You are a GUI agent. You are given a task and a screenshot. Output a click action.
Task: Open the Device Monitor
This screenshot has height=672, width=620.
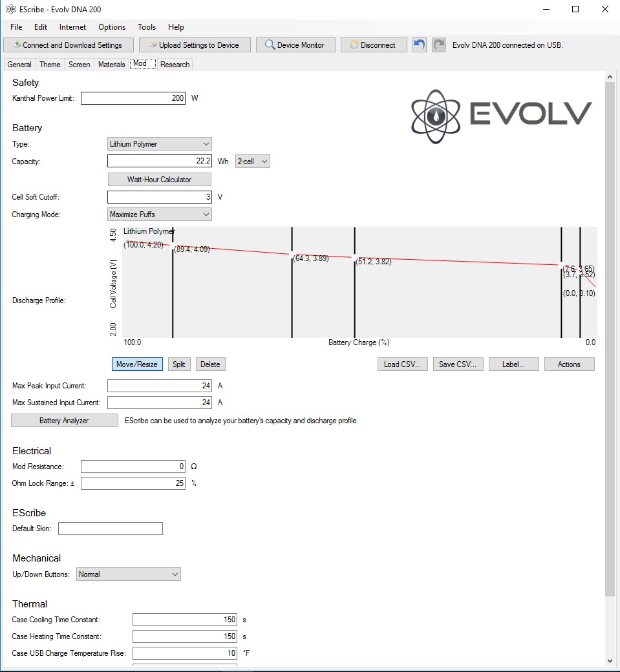(295, 45)
